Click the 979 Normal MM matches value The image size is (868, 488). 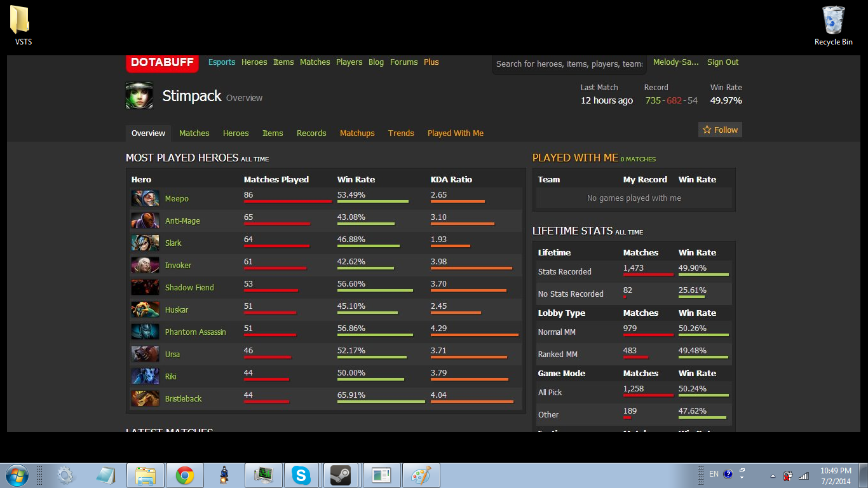point(630,329)
